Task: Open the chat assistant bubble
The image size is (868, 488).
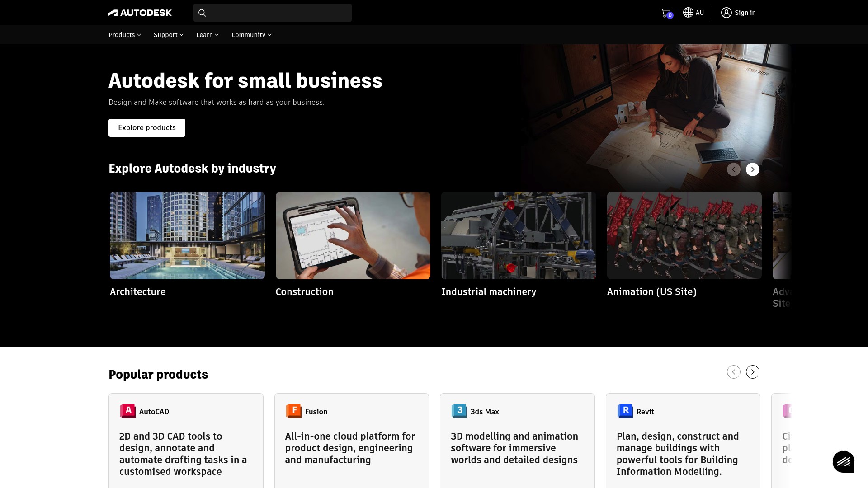Action: (x=844, y=462)
